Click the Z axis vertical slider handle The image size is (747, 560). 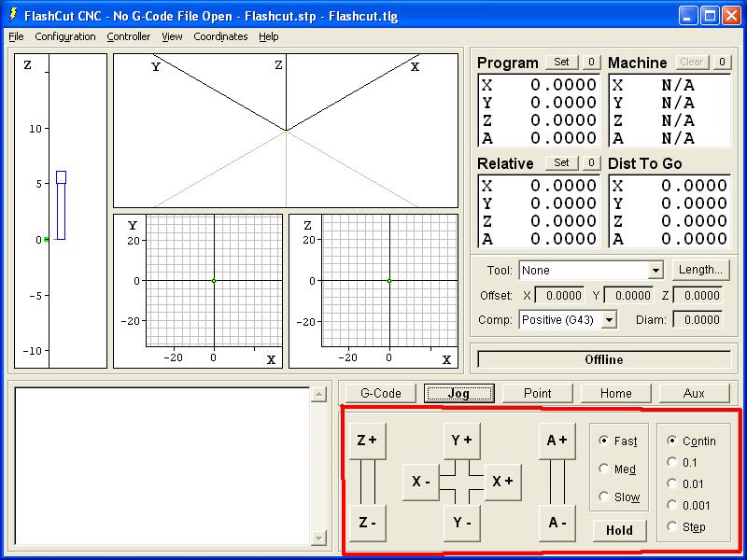coord(61,177)
